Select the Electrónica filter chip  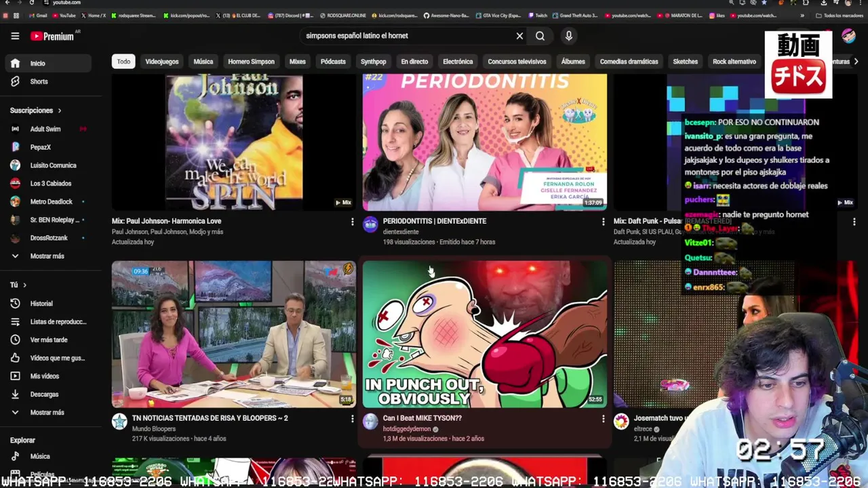[458, 62]
